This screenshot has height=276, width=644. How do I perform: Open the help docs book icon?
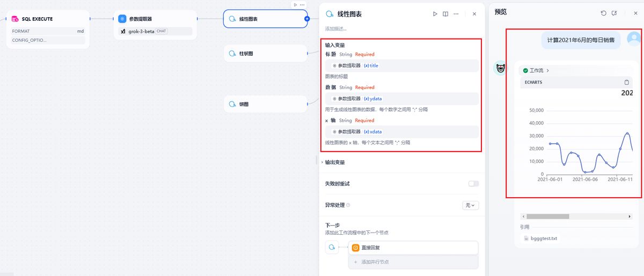445,14
